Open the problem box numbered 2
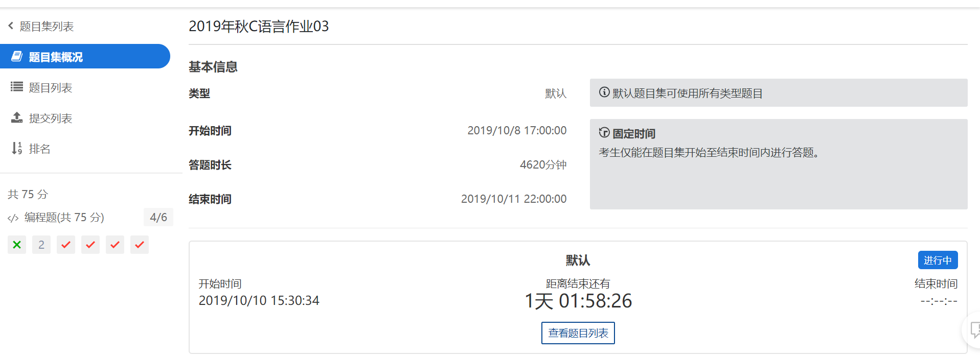Image resolution: width=980 pixels, height=356 pixels. [41, 245]
